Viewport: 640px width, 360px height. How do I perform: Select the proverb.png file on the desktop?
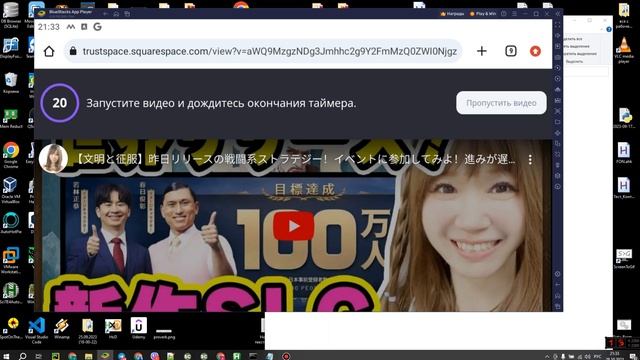164,333
